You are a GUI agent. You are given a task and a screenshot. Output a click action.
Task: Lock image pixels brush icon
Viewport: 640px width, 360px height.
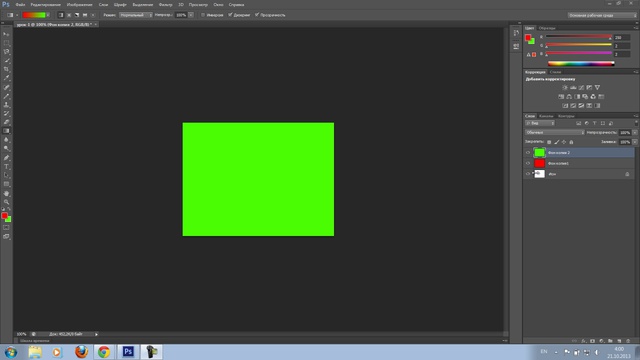coord(556,142)
